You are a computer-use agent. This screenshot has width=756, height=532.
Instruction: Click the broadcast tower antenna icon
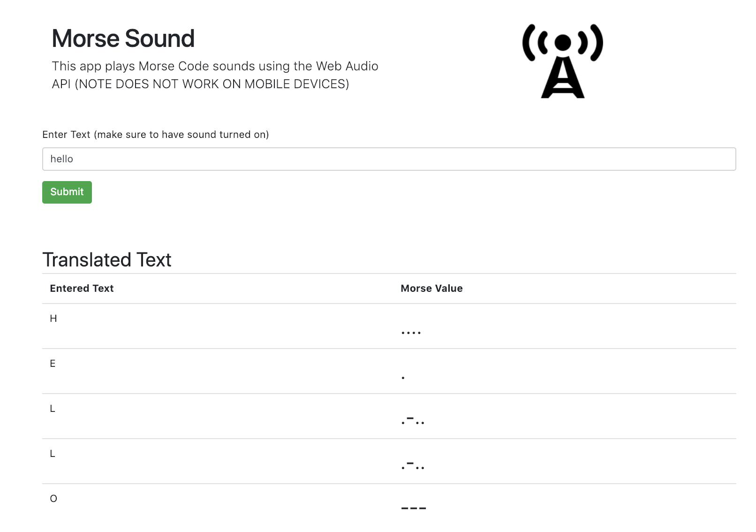pyautogui.click(x=562, y=61)
